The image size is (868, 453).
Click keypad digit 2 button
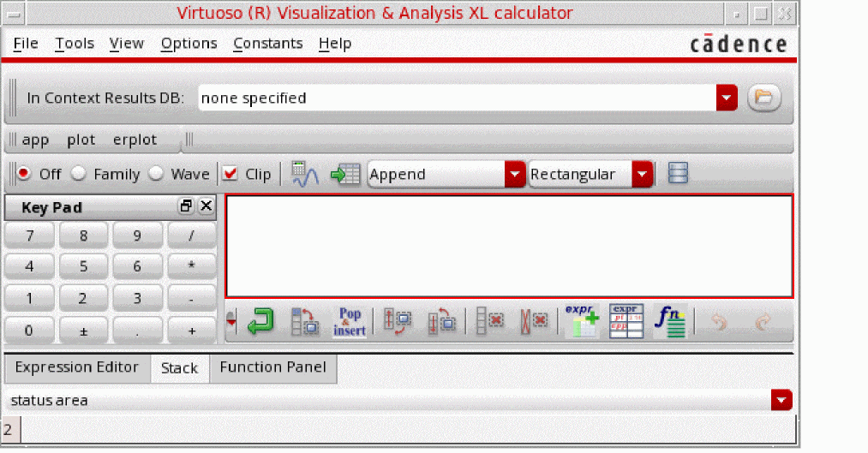click(83, 299)
